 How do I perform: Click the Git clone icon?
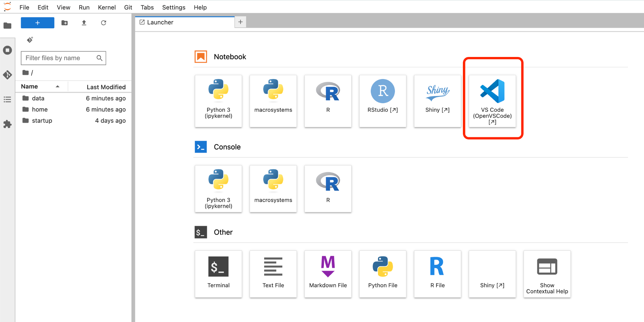(x=30, y=40)
